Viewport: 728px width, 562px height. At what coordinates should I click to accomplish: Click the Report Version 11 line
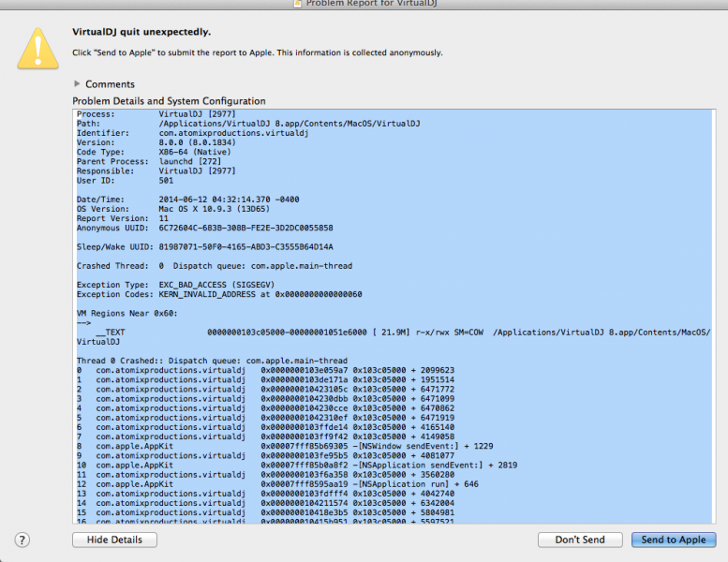[123, 218]
